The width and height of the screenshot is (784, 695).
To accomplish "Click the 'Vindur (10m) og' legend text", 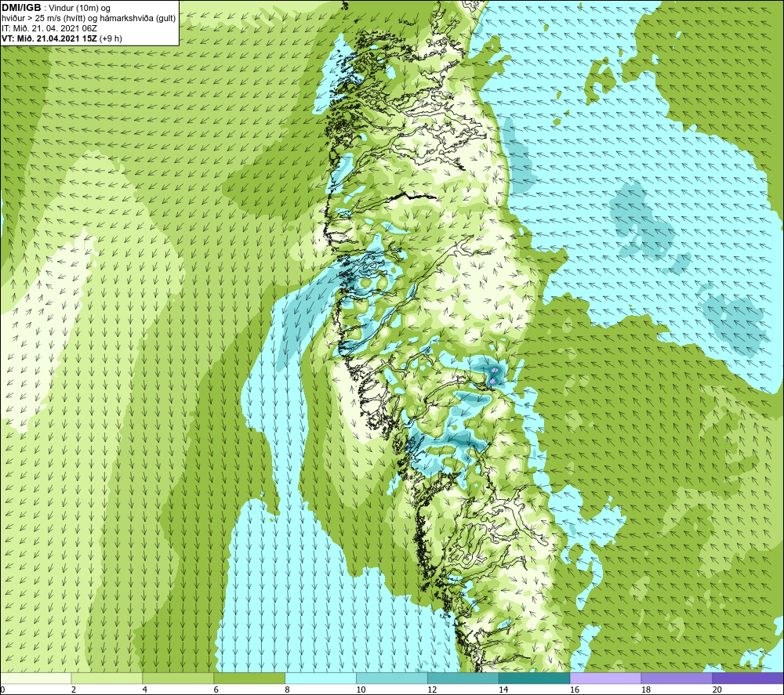I will (79, 9).
